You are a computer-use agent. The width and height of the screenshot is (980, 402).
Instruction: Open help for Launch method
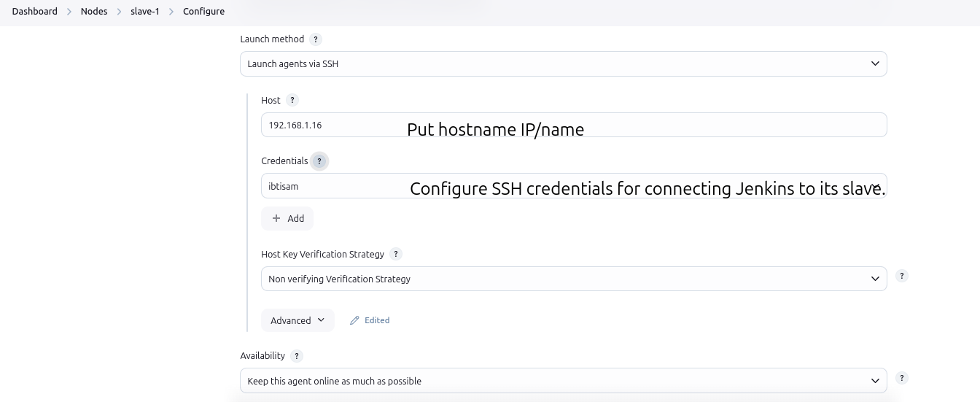pyautogui.click(x=315, y=39)
